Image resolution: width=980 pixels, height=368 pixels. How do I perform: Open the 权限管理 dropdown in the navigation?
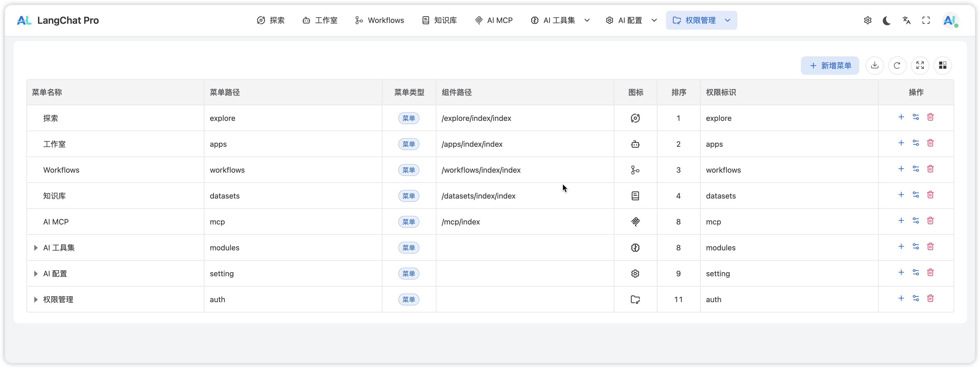click(701, 21)
